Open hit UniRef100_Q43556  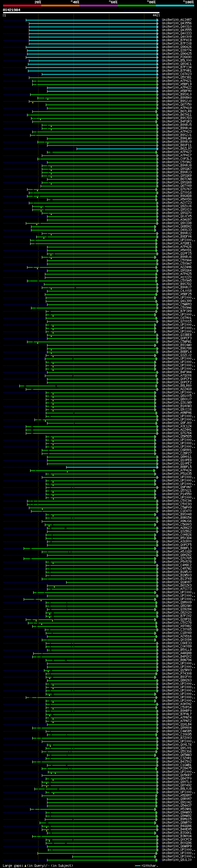click(x=177, y=23)
